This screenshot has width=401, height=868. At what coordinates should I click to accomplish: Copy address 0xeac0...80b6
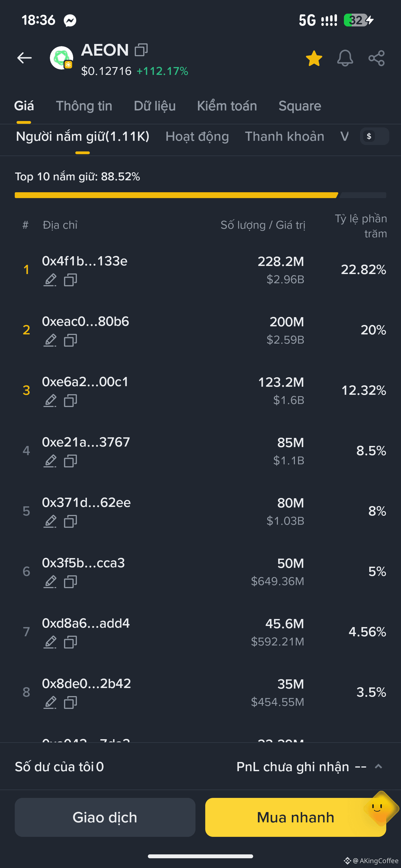click(x=70, y=340)
